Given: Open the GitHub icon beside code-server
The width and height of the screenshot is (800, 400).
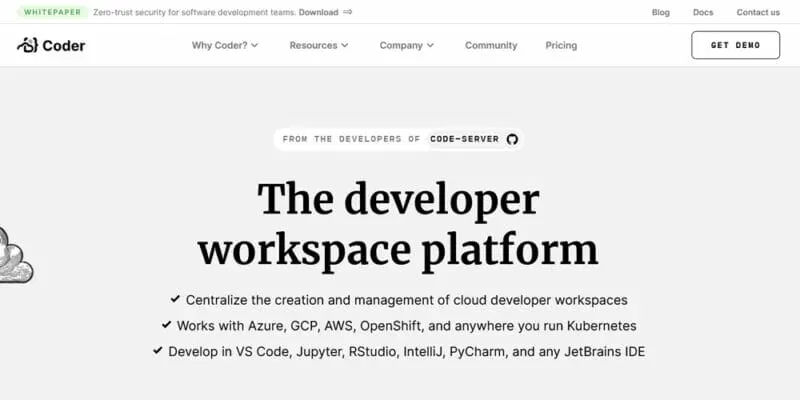Looking at the screenshot, I should coord(512,139).
